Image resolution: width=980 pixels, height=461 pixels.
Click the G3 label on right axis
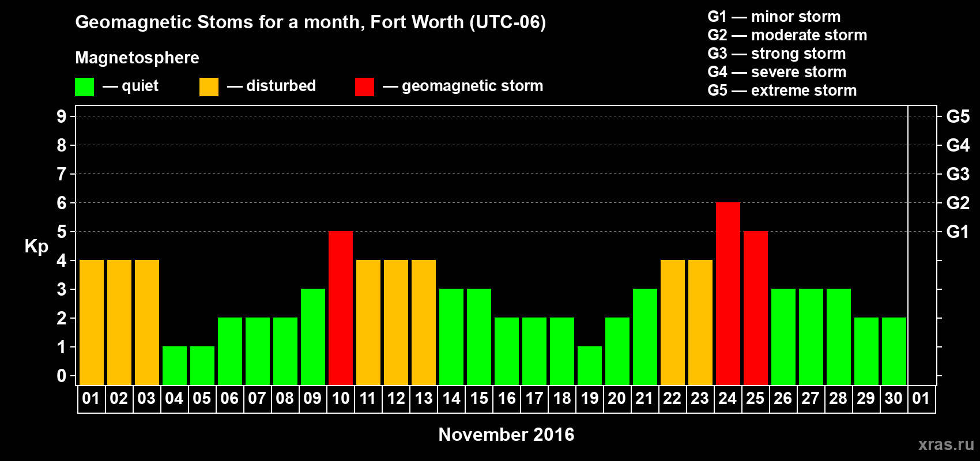click(x=958, y=174)
